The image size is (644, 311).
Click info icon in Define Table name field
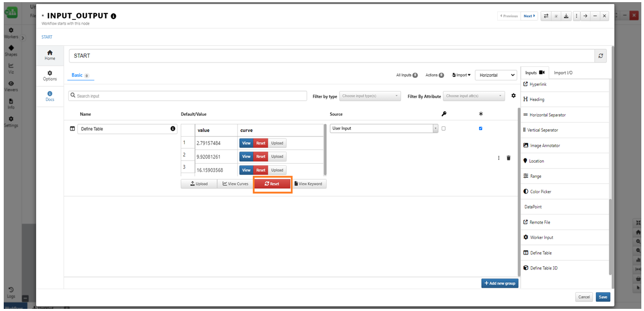172,129
